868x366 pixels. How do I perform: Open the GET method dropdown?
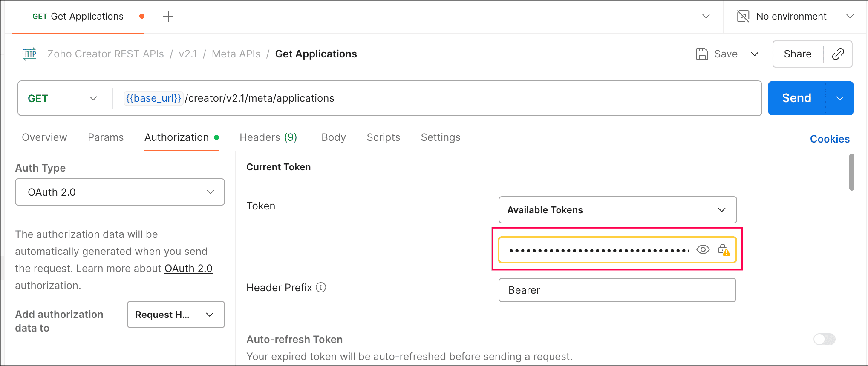coord(63,98)
